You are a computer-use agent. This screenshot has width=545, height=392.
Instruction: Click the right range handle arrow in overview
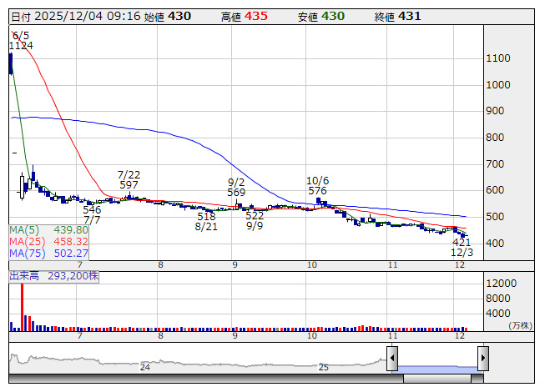482,358
